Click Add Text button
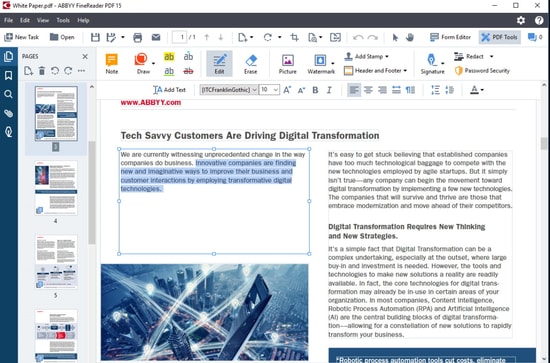This screenshot has height=363, width=550. [x=169, y=90]
